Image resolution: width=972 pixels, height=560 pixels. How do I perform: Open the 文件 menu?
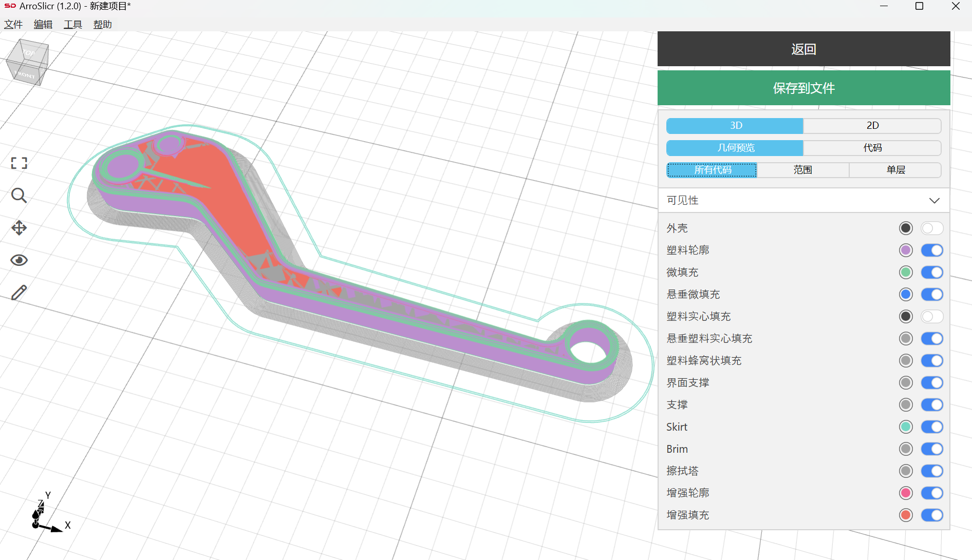[x=13, y=25]
